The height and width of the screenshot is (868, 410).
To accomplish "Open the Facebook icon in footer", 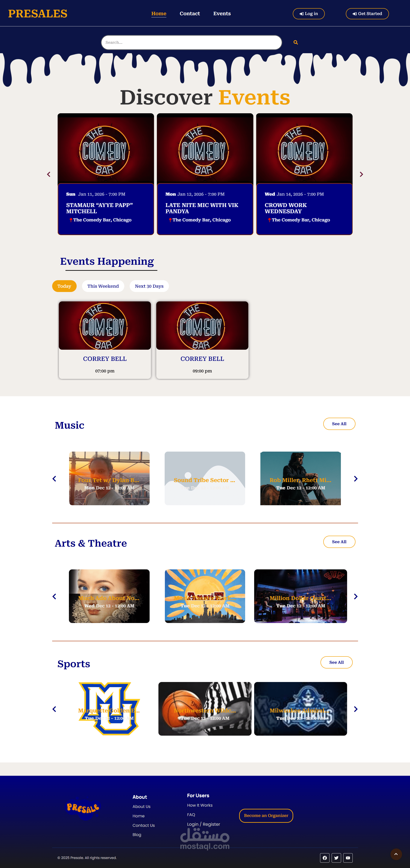I will [x=324, y=857].
